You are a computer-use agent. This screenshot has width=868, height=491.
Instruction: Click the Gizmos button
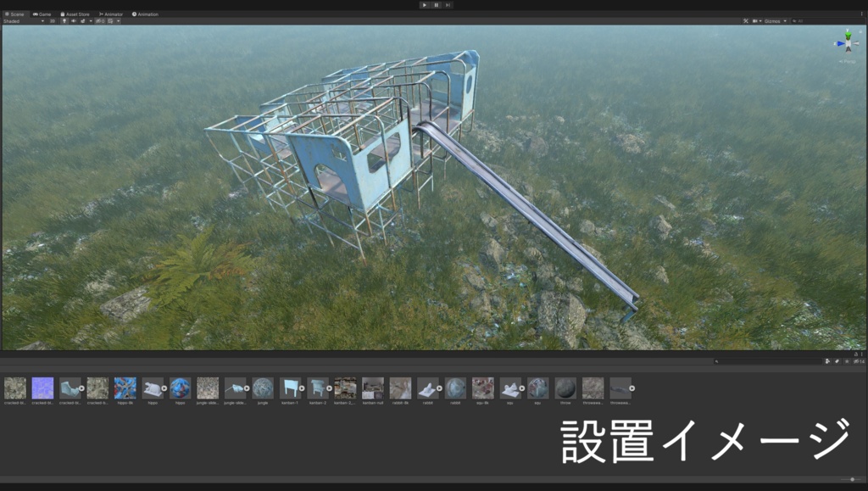(x=772, y=21)
